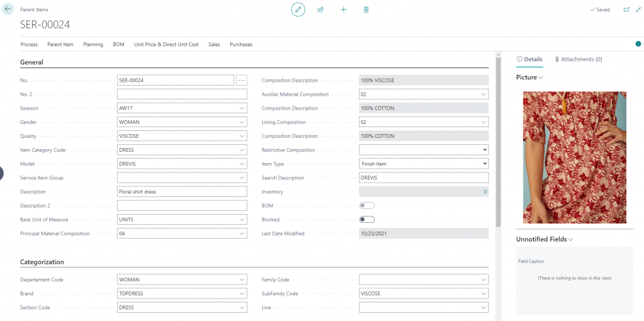Open the Departament Code dropdown
Screen dimensions: 644x321
point(241,279)
